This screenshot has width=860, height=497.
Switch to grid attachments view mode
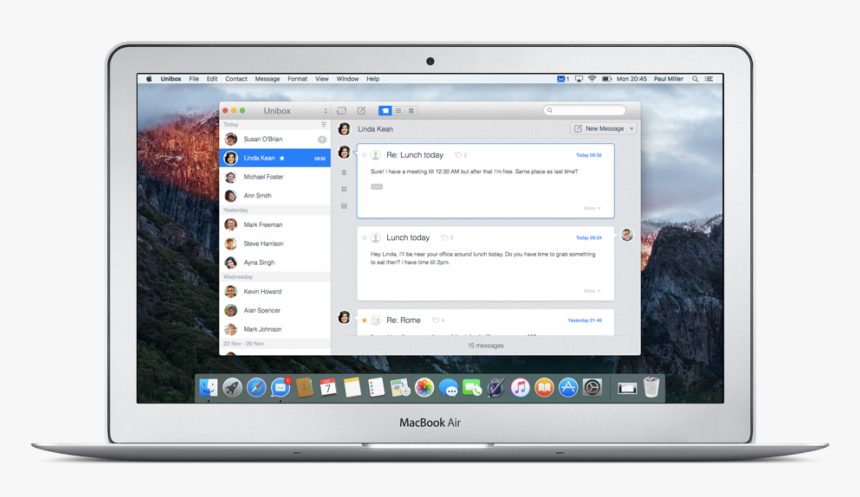click(411, 111)
